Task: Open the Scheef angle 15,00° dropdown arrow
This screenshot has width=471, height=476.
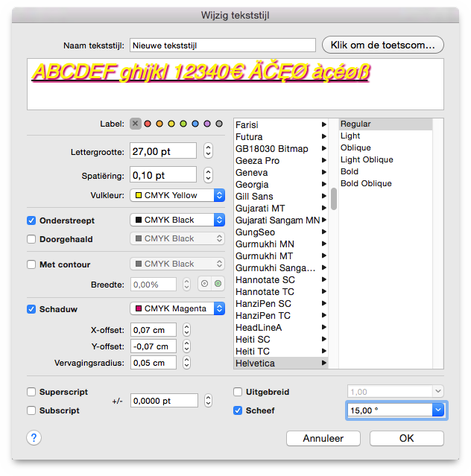Action: [x=438, y=410]
